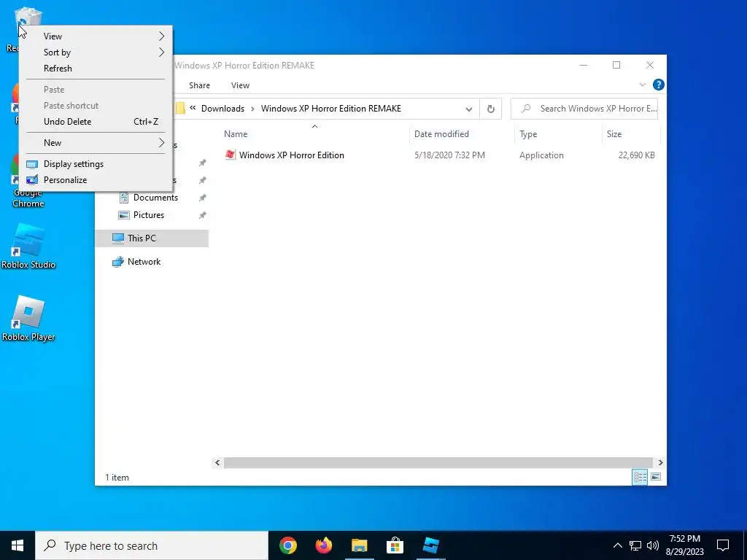Select the Roblox Player desktop shortcut

(x=28, y=318)
